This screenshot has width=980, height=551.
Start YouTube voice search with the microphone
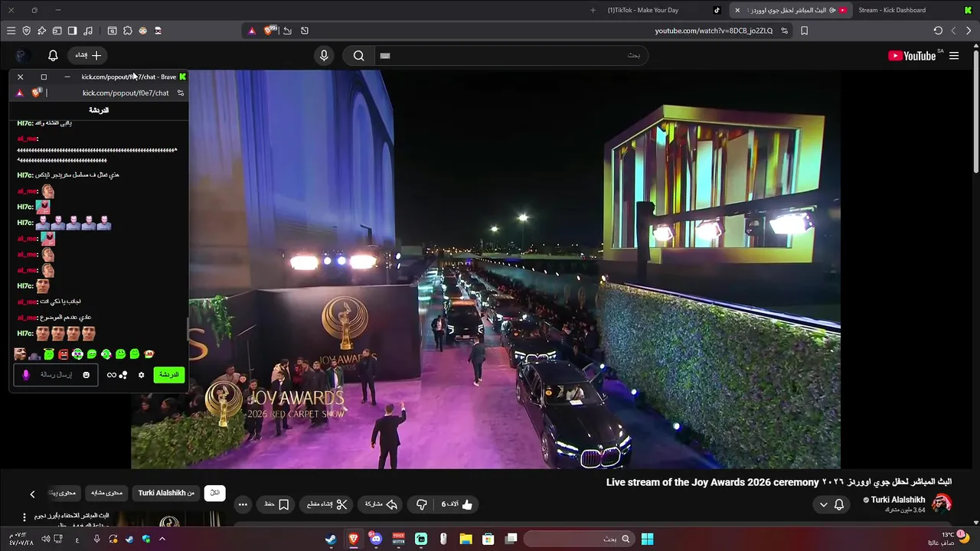pyautogui.click(x=324, y=56)
